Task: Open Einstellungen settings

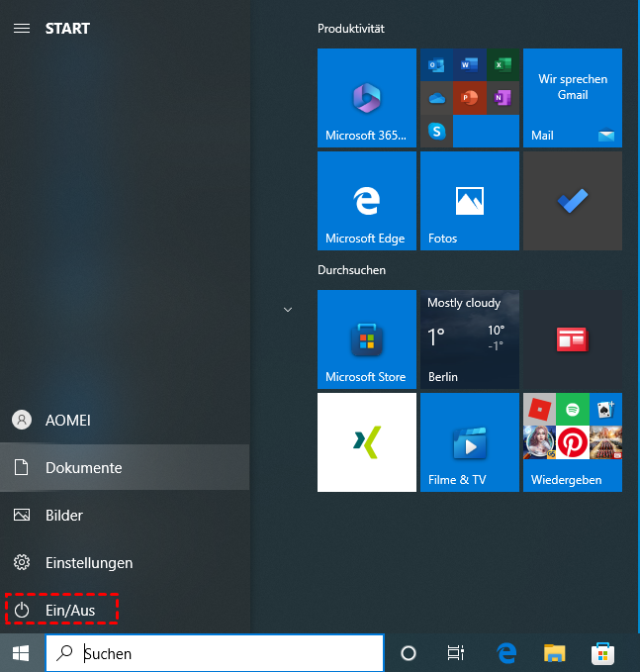Action: tap(88, 563)
